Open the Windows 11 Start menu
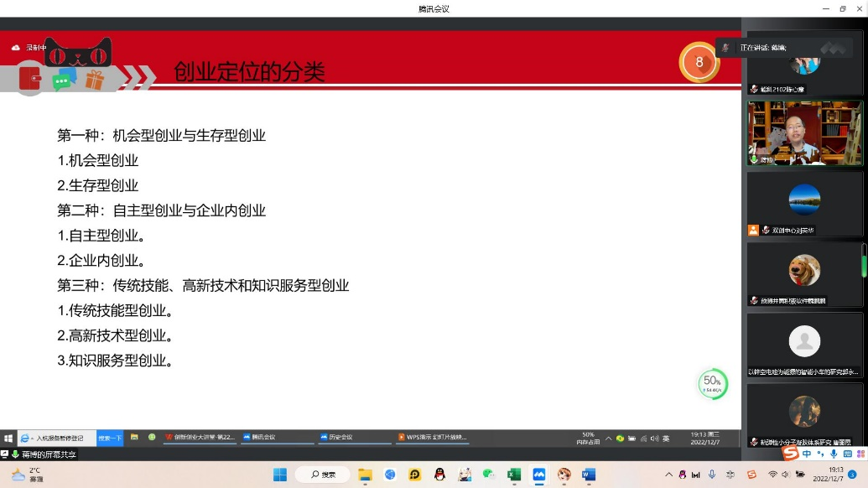Viewport: 868px width, 488px height. pyautogui.click(x=280, y=475)
